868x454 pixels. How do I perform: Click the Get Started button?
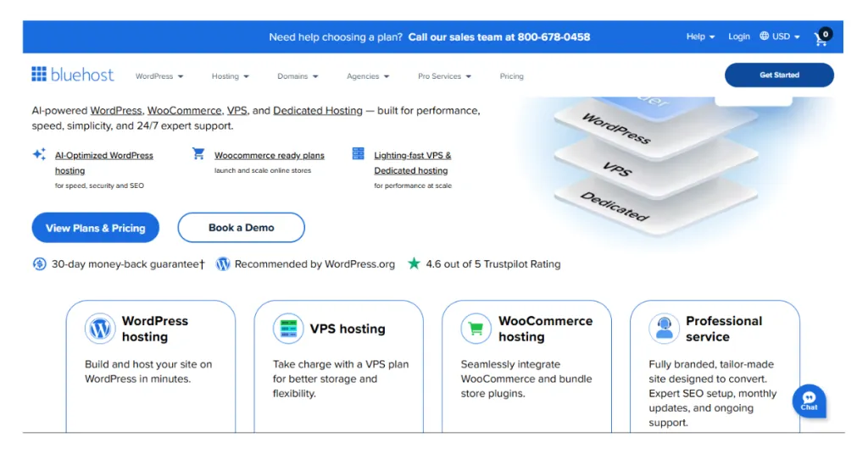pyautogui.click(x=780, y=75)
